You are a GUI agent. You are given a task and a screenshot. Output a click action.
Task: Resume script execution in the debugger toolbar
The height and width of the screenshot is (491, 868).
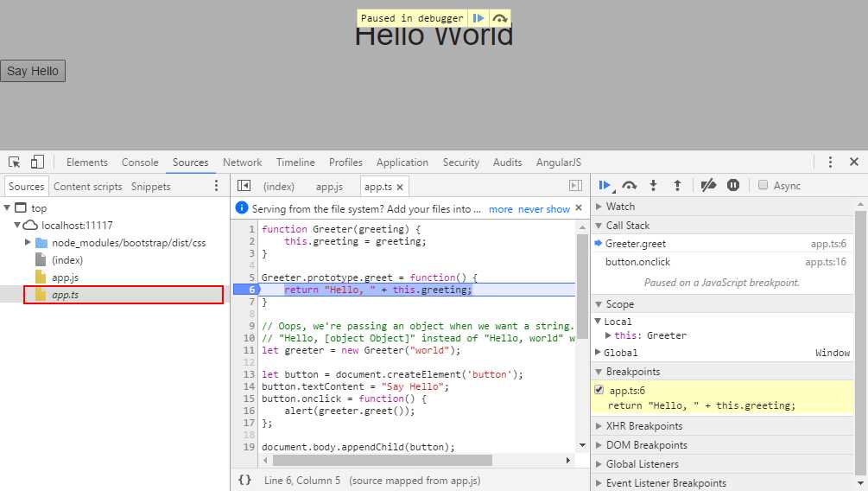605,186
